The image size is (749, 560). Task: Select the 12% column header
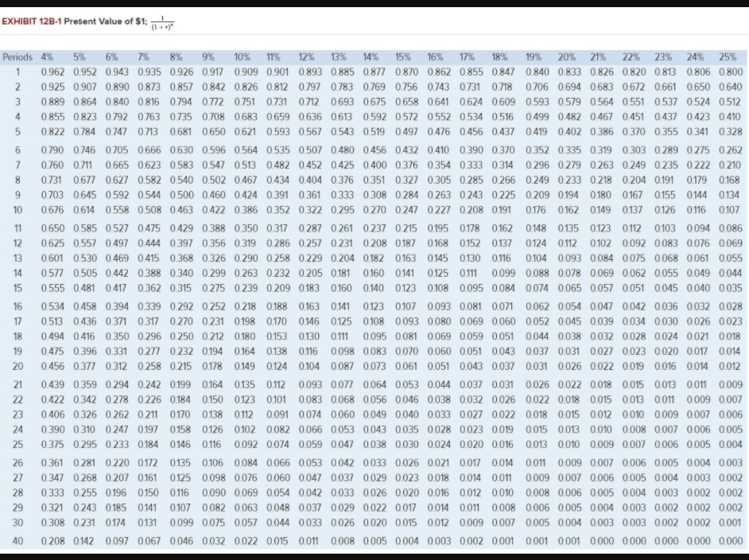click(306, 57)
